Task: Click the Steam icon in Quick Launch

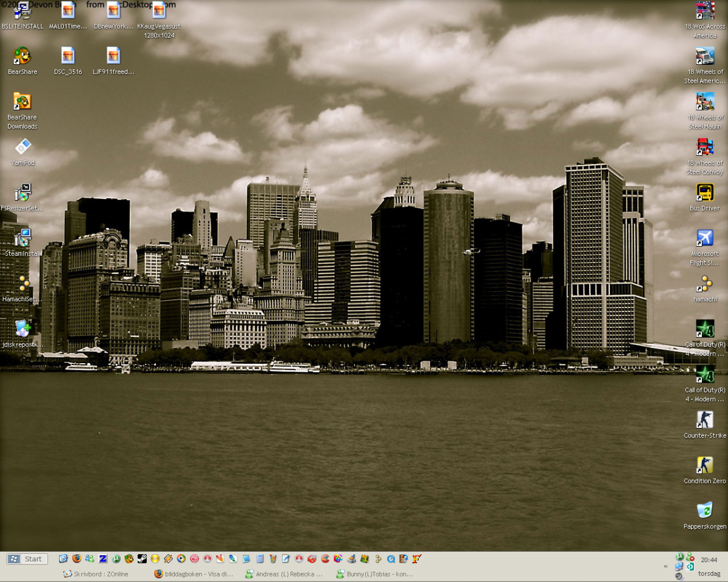Action: coord(142,559)
